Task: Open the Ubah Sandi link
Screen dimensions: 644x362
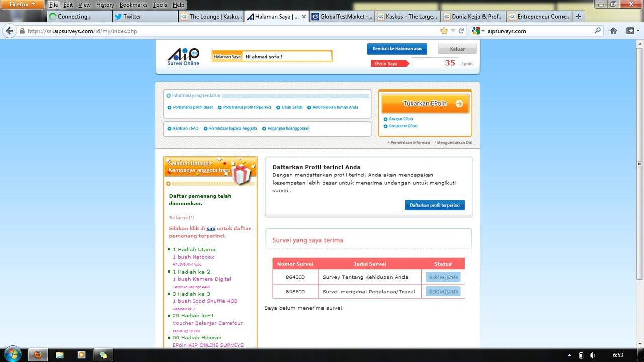Action: [x=292, y=107]
